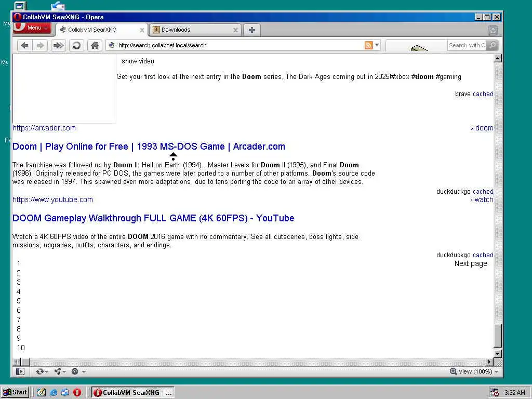
Task: Click the vertical scrollbar thumb
Action: pos(497,336)
